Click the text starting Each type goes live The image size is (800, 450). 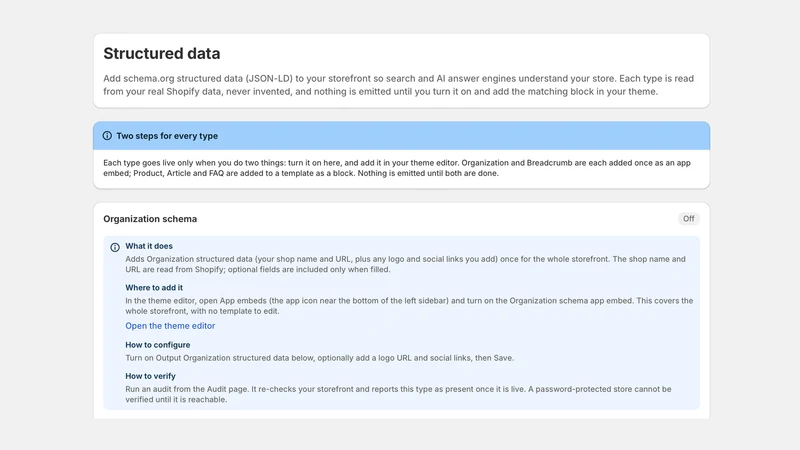pyautogui.click(x=397, y=168)
